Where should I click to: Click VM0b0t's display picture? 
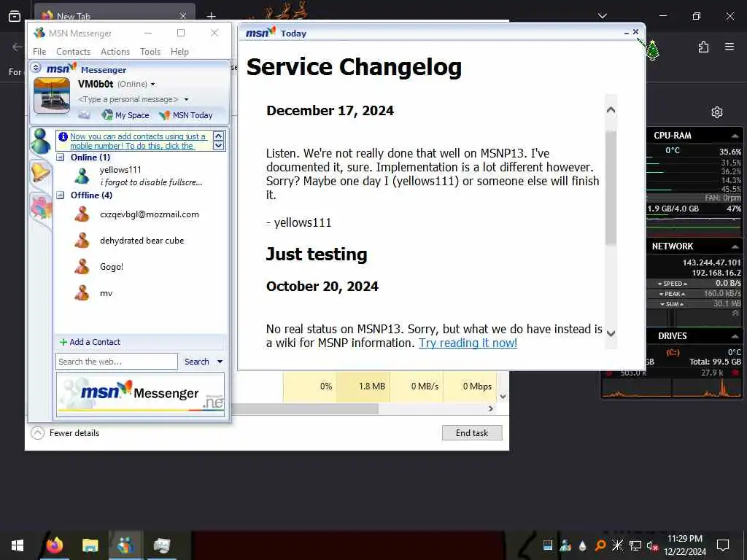click(52, 96)
